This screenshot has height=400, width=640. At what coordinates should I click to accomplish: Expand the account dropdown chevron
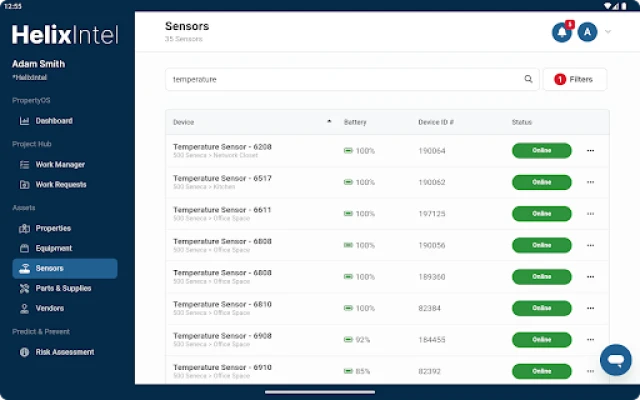point(608,32)
